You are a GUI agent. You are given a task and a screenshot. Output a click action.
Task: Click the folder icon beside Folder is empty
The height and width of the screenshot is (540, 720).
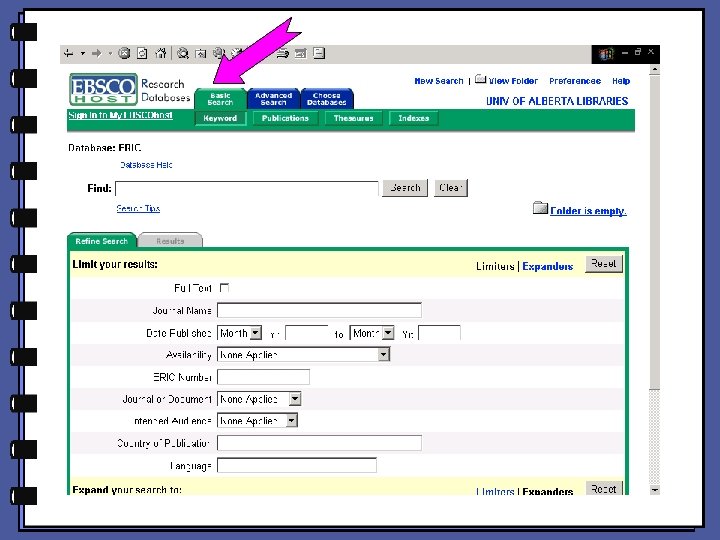point(540,208)
